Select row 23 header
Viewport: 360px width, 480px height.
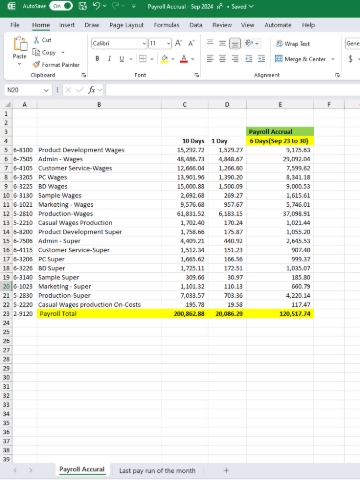point(6,314)
